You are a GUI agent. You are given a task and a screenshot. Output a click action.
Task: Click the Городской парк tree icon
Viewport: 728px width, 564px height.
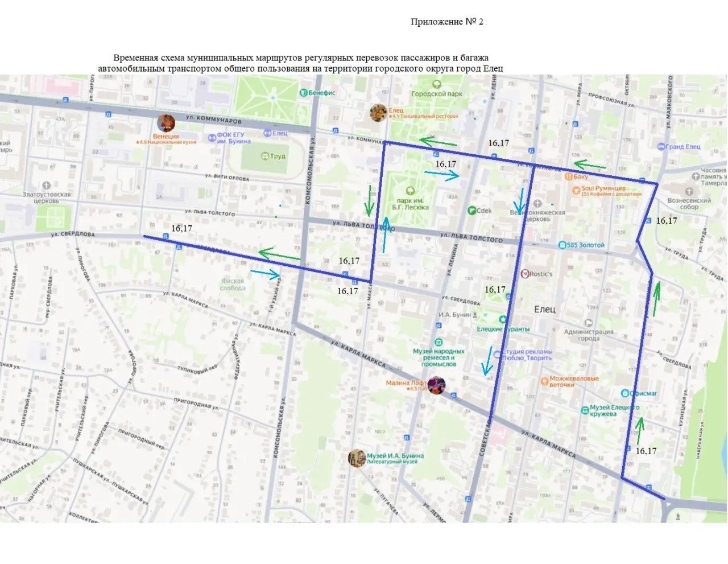coord(436,85)
